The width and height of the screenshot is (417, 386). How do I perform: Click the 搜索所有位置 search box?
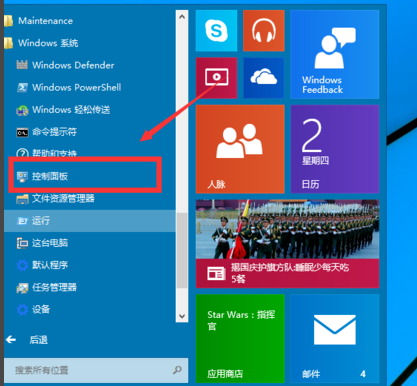tap(96, 370)
